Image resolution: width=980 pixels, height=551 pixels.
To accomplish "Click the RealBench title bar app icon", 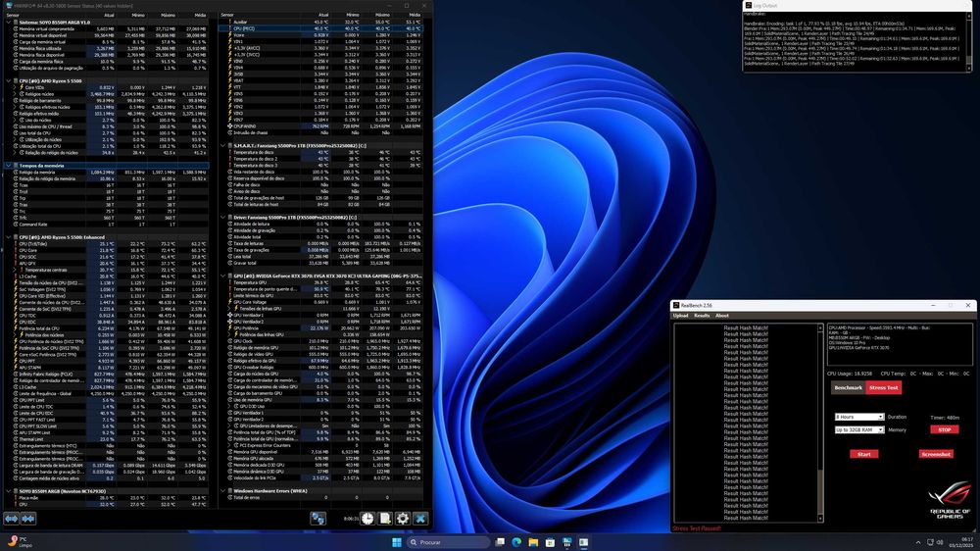I will tap(676, 305).
